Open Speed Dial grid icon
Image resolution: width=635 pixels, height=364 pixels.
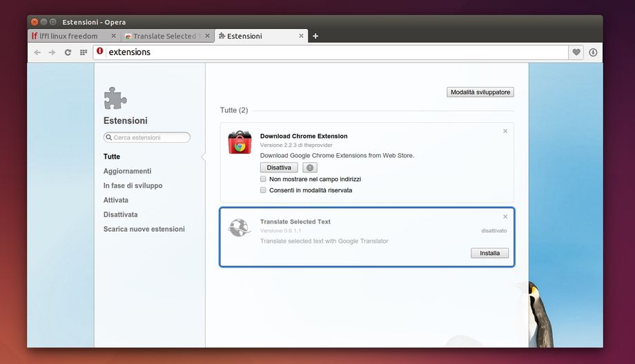[x=84, y=52]
